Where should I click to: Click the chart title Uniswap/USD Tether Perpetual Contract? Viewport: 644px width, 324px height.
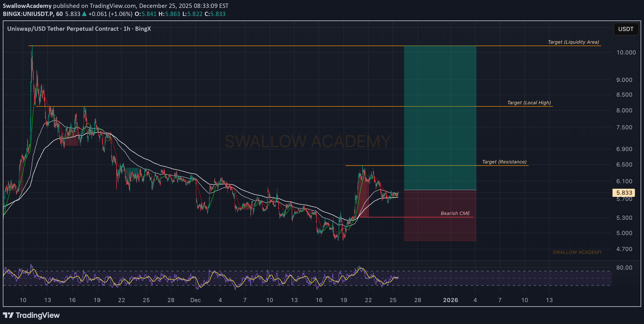click(x=63, y=29)
